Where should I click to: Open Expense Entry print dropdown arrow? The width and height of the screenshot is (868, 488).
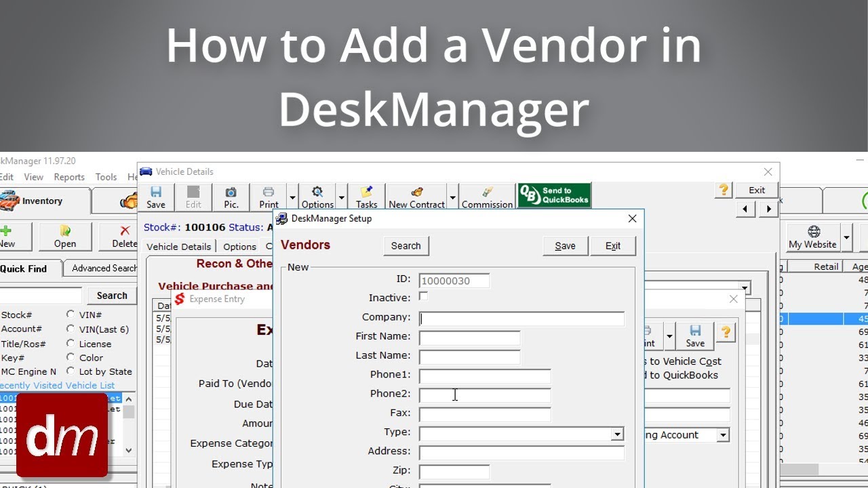669,336
